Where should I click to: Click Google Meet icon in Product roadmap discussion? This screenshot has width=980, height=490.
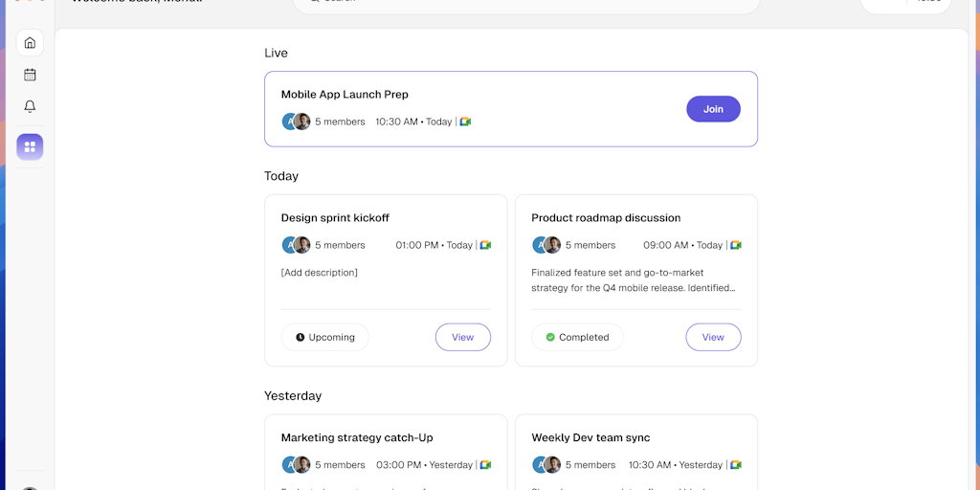pyautogui.click(x=736, y=245)
